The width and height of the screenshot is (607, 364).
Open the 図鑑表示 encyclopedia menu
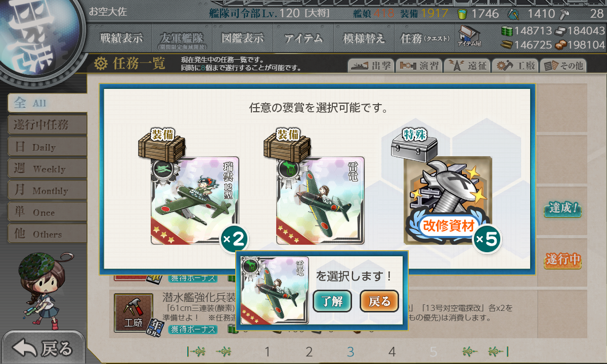(243, 38)
